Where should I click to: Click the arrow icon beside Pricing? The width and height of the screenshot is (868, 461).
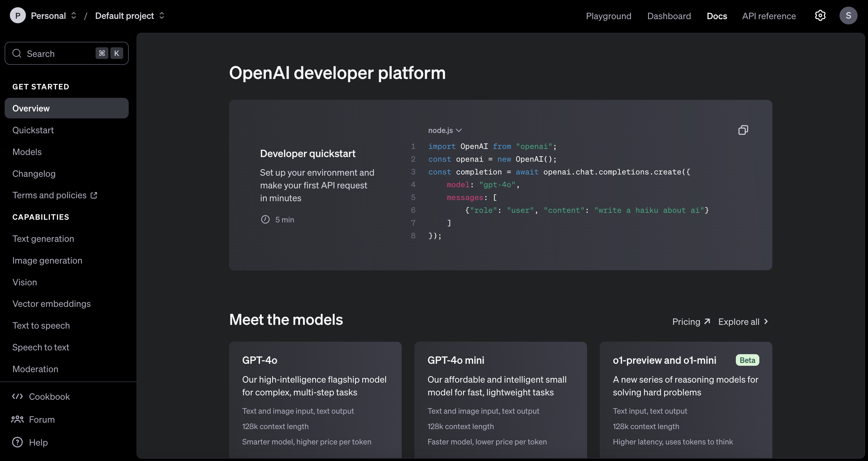coord(707,321)
